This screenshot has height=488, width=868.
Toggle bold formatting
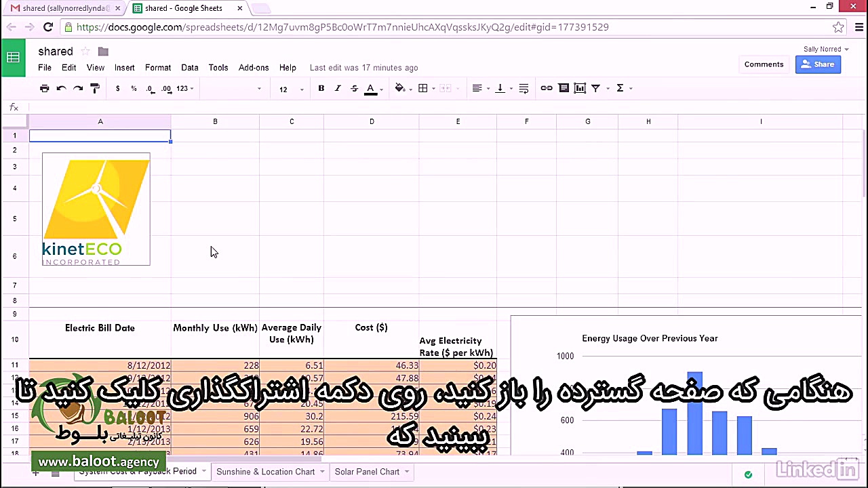(321, 88)
